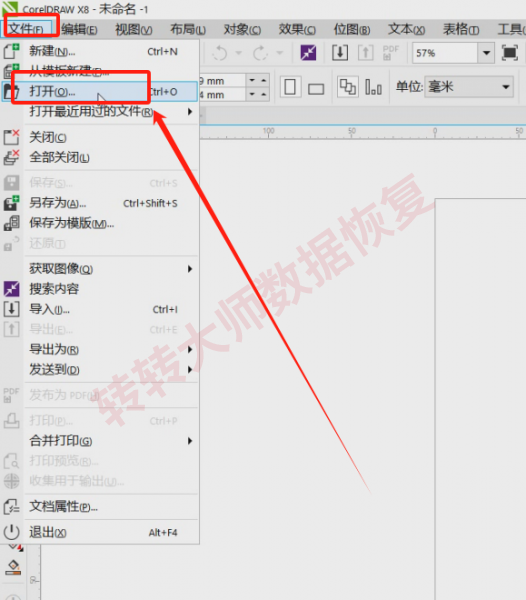Image resolution: width=526 pixels, height=600 pixels.
Task: Click the full-screen preview icon
Action: (510, 53)
